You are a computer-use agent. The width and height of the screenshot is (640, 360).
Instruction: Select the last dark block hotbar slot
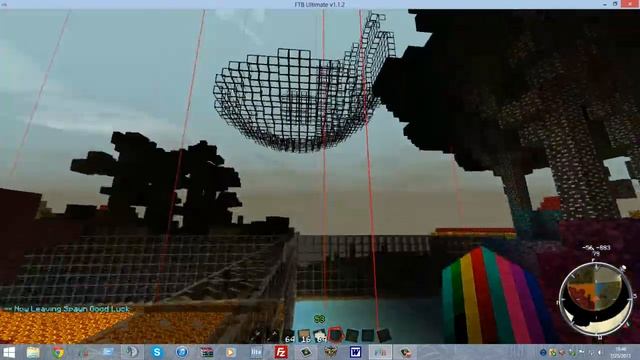383,336
